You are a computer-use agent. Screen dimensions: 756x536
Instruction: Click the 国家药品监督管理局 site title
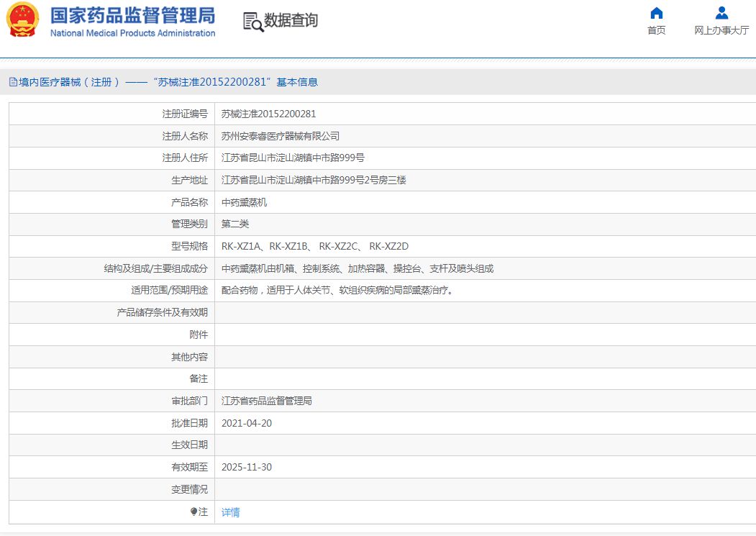tap(132, 16)
